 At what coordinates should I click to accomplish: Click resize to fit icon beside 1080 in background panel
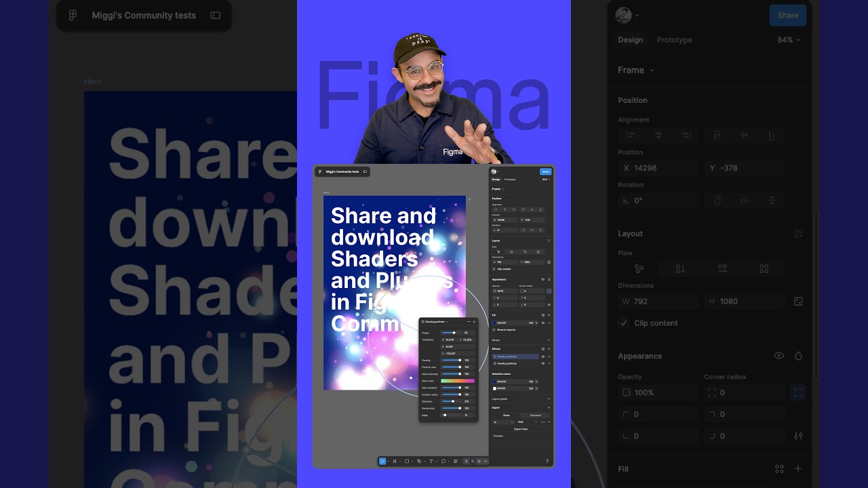(798, 301)
